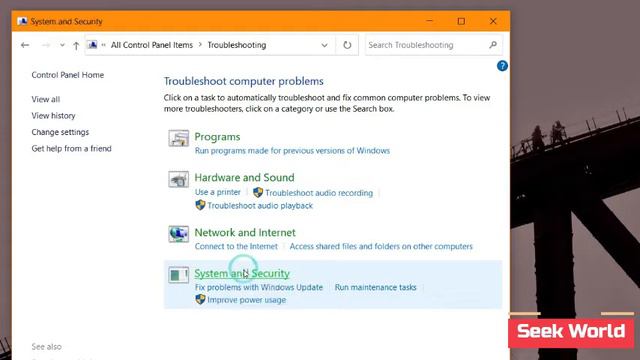Open Hardware and Sound category
The width and height of the screenshot is (640, 360).
244,178
